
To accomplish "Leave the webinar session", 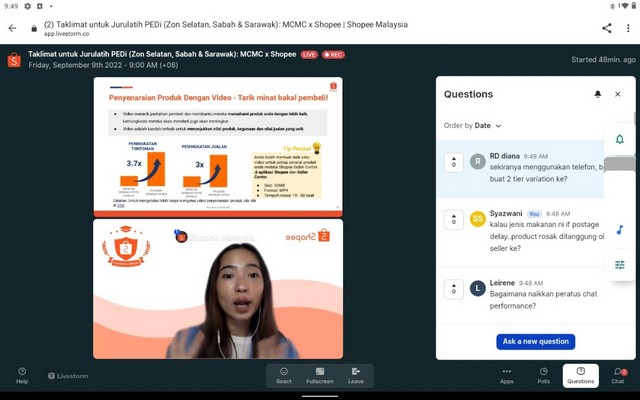I will (x=356, y=375).
